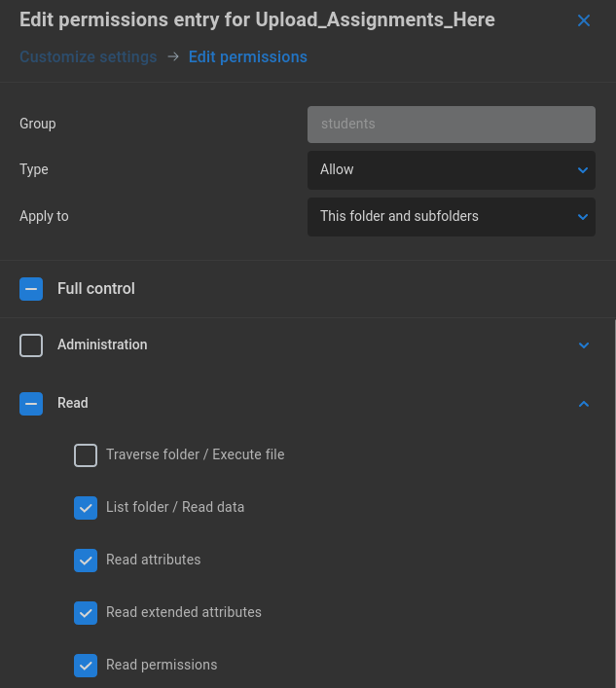Image resolution: width=616 pixels, height=688 pixels.
Task: Close the Edit permissions entry dialog
Action: click(584, 20)
